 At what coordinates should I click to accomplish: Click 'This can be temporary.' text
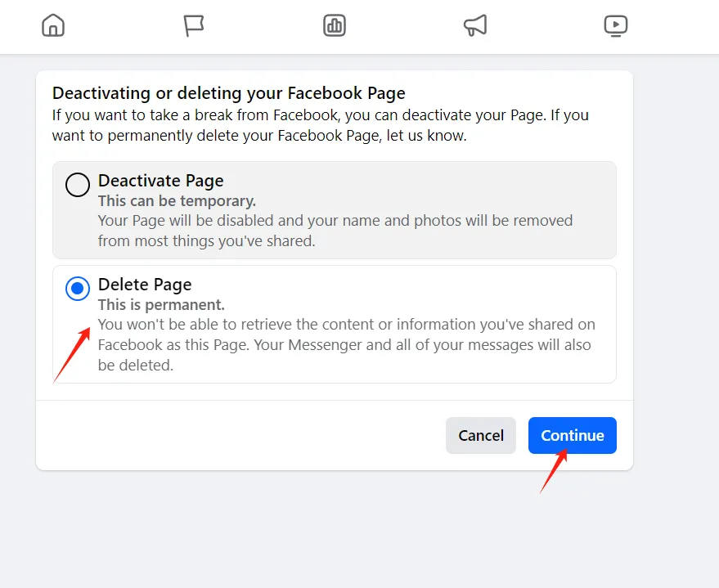tap(177, 200)
